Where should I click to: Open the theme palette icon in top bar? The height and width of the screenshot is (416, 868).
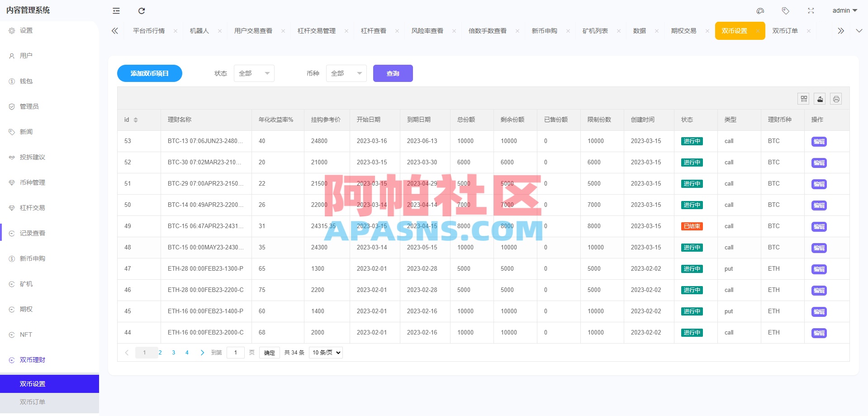pos(760,10)
